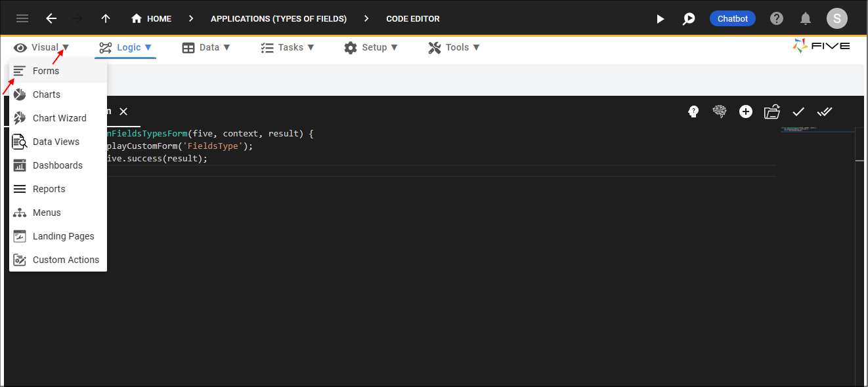868x387 pixels.
Task: Close the code editor tab
Action: pyautogui.click(x=123, y=112)
